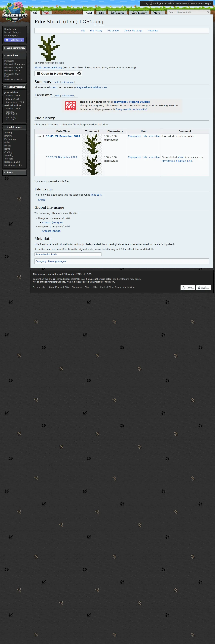Image resolution: width=215 pixels, height=644 pixels.
Task: Open media viewer settings gear
Action: (79, 73)
